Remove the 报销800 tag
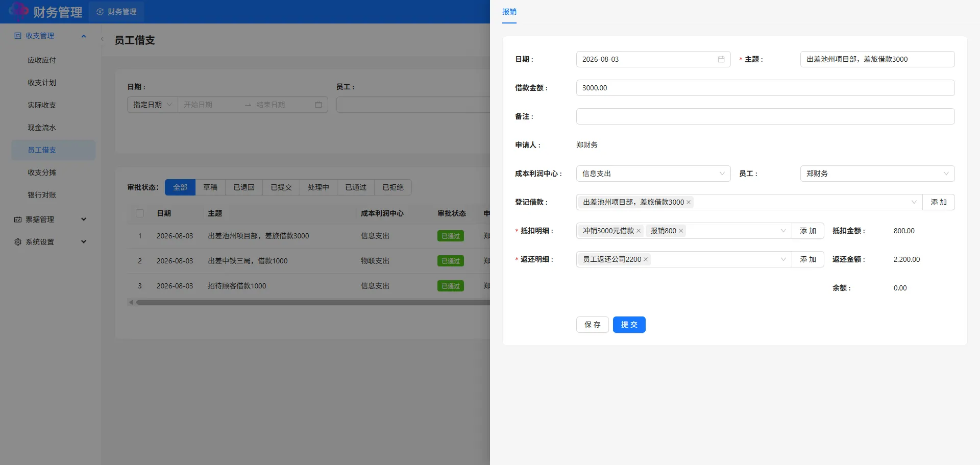The width and height of the screenshot is (980, 465). [x=681, y=231]
